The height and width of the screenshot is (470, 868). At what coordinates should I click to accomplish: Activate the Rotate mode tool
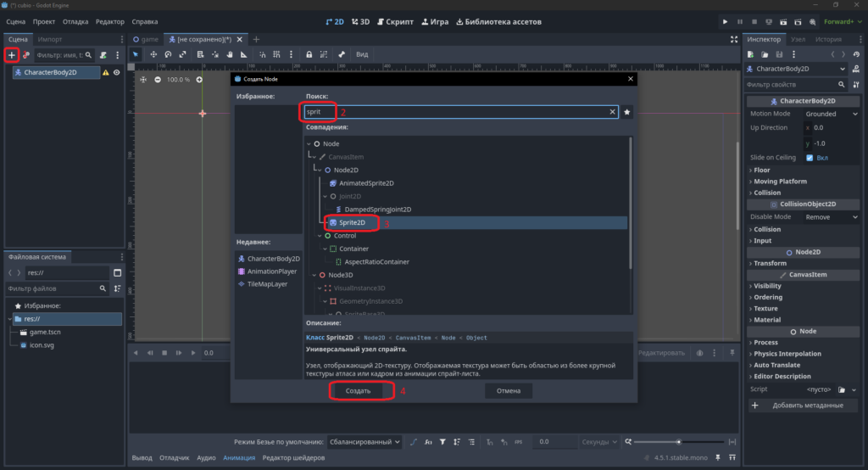point(168,54)
